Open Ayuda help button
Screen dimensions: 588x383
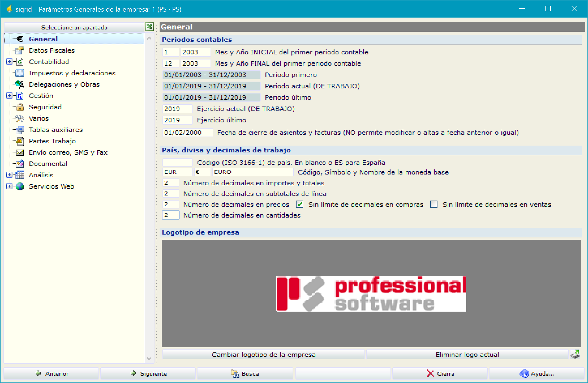[x=537, y=373]
